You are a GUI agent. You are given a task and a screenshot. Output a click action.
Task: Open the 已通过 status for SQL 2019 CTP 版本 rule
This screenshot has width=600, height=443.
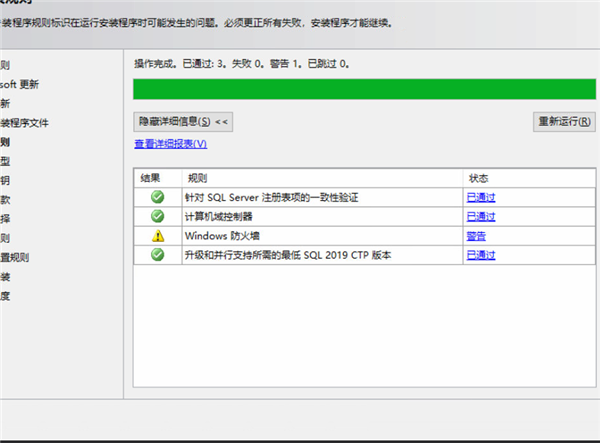coord(480,255)
